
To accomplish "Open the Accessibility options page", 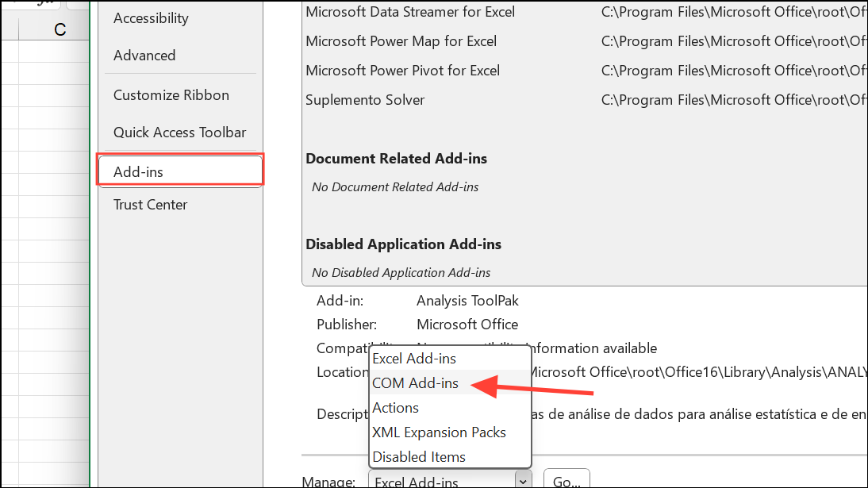I will [x=151, y=17].
